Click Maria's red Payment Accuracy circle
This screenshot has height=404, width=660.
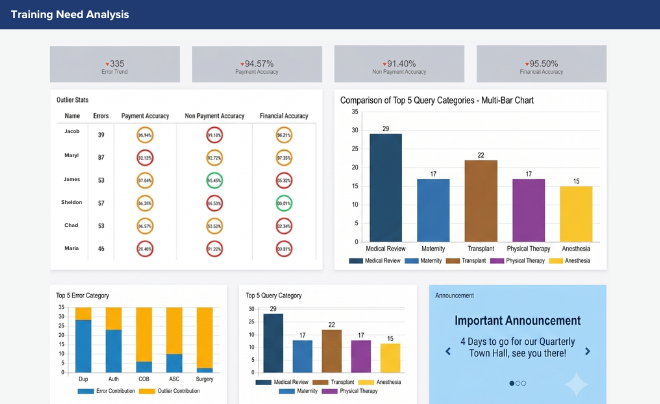[145, 249]
